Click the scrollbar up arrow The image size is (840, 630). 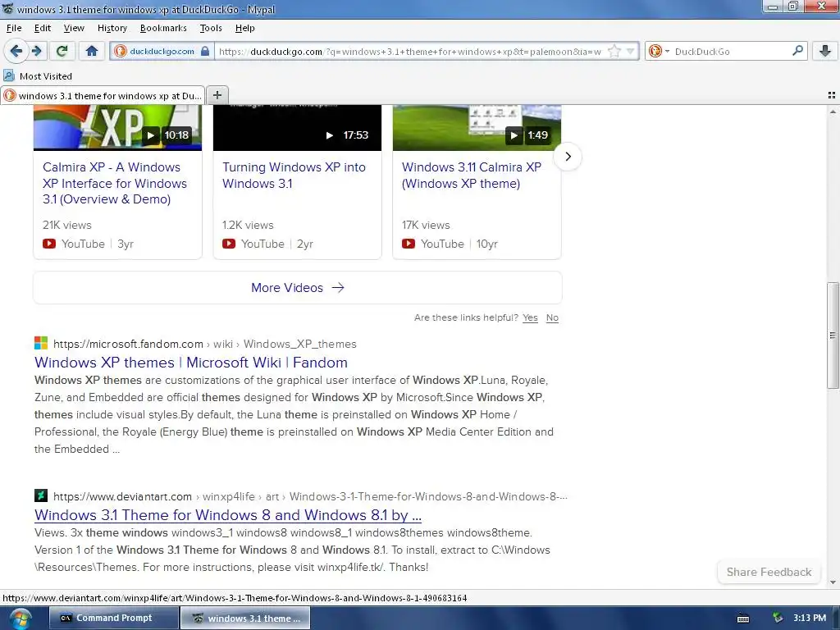833,111
